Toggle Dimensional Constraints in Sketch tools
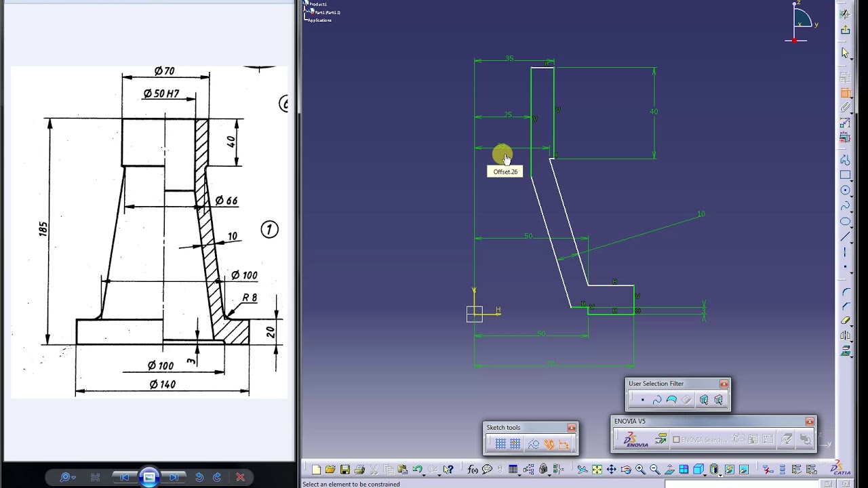The width and height of the screenshot is (868, 488). click(x=564, y=444)
